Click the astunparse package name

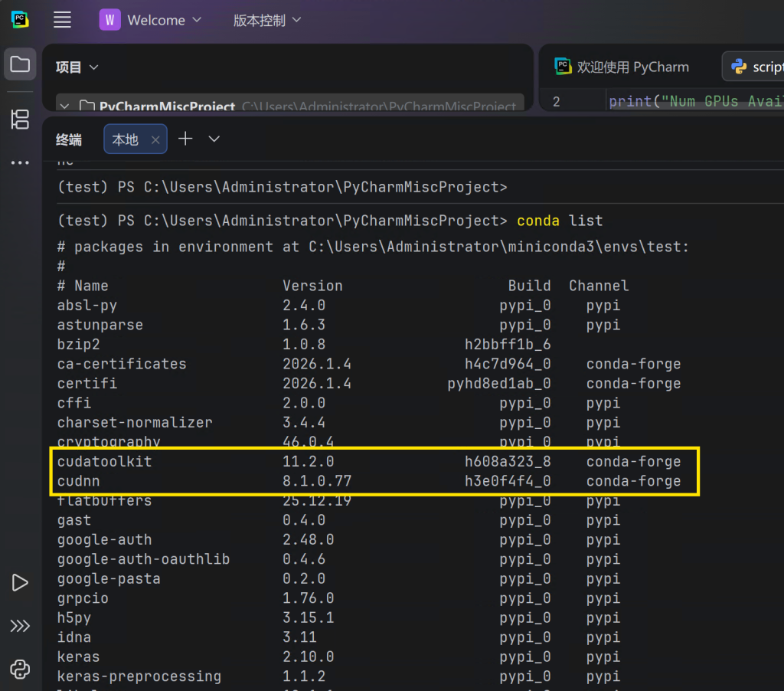[x=100, y=326]
